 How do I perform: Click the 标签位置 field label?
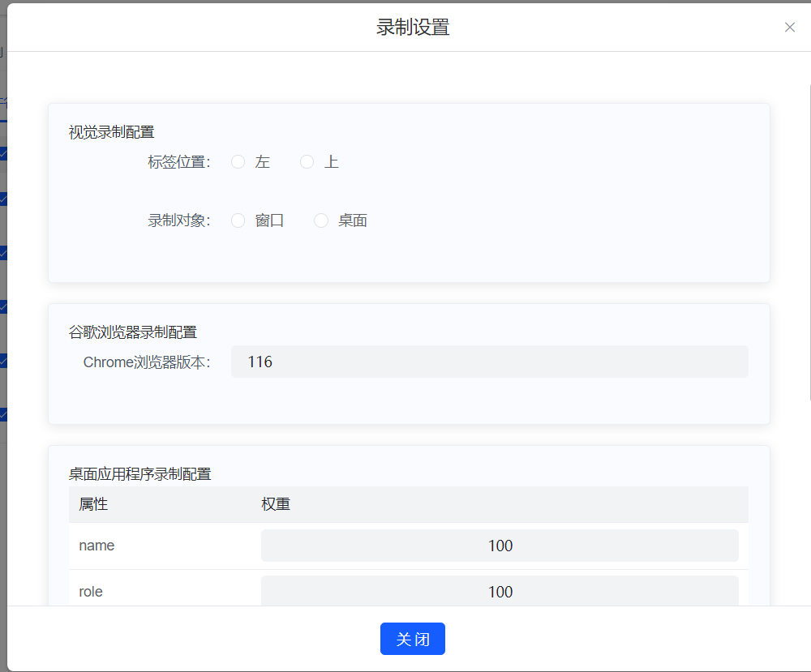178,162
